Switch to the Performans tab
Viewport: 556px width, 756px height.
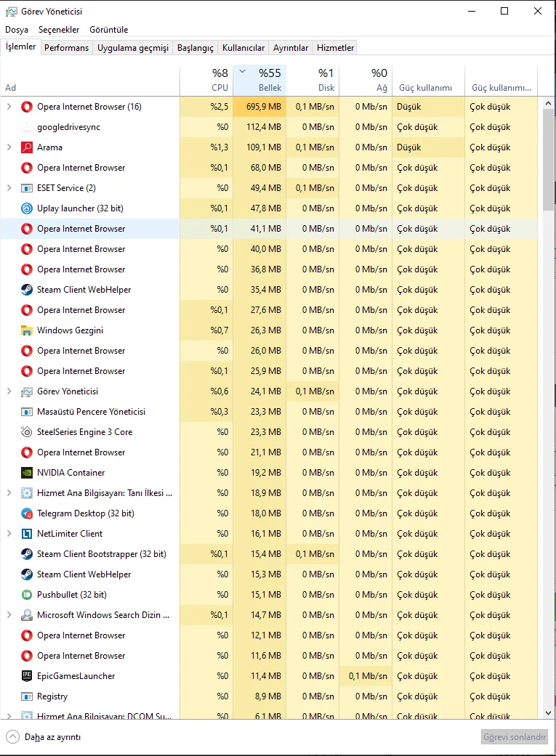point(67,48)
